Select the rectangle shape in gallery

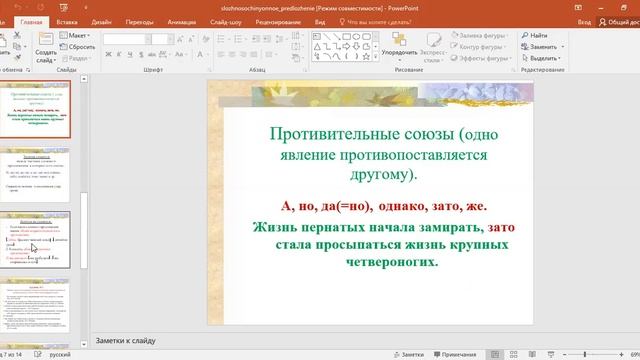tap(347, 37)
